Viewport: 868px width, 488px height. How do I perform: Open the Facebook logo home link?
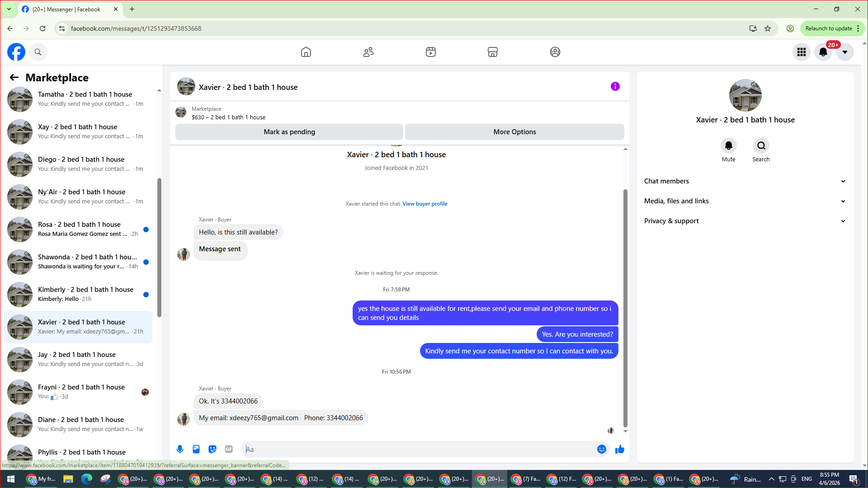point(16,52)
